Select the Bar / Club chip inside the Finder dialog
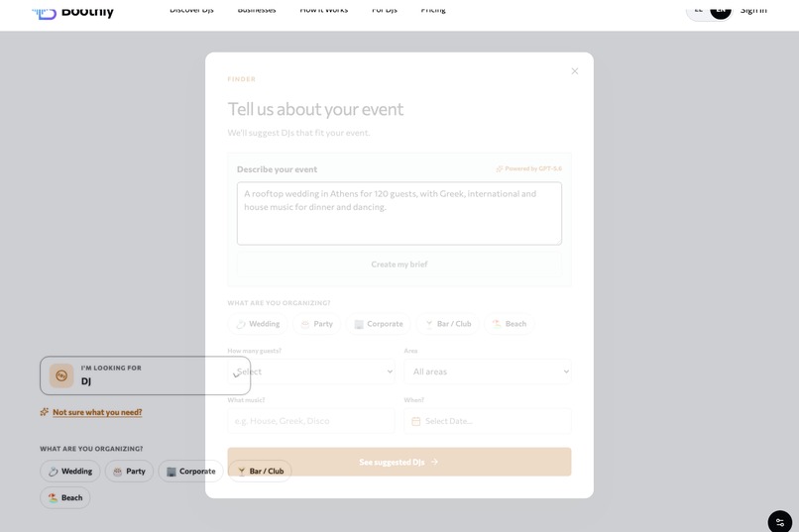799x532 pixels. (x=448, y=324)
